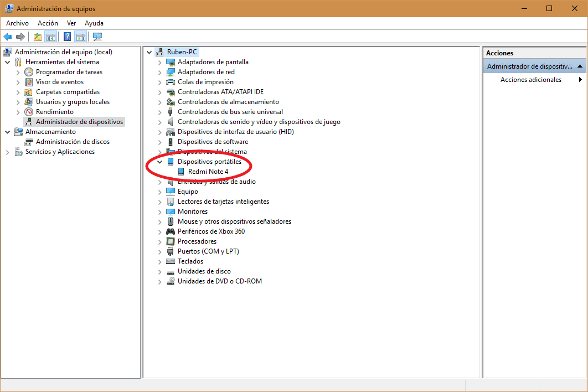Toggle the show/hide action pane toolbar button
This screenshot has width=588, height=392.
[81, 37]
